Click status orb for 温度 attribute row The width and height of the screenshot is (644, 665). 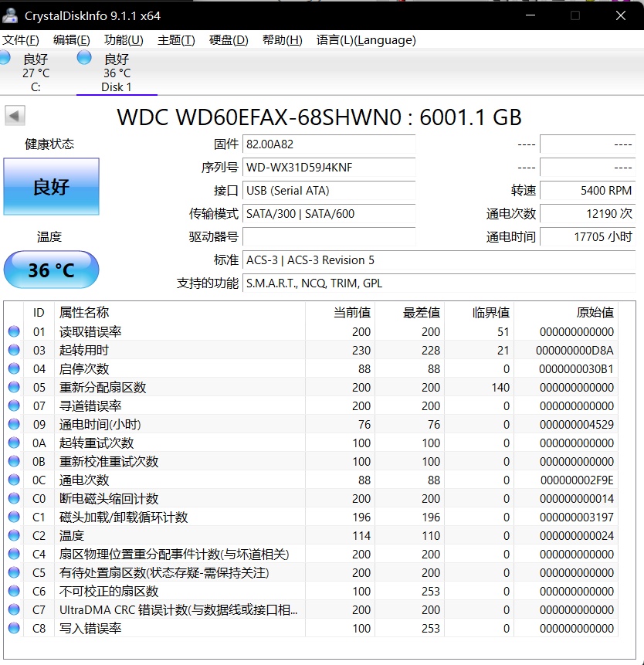(x=14, y=536)
